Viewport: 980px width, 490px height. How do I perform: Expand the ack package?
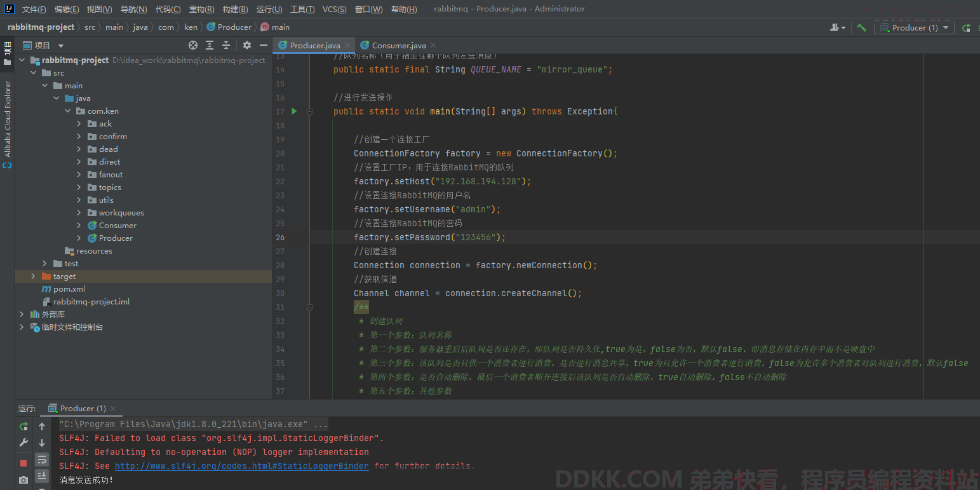(x=79, y=123)
